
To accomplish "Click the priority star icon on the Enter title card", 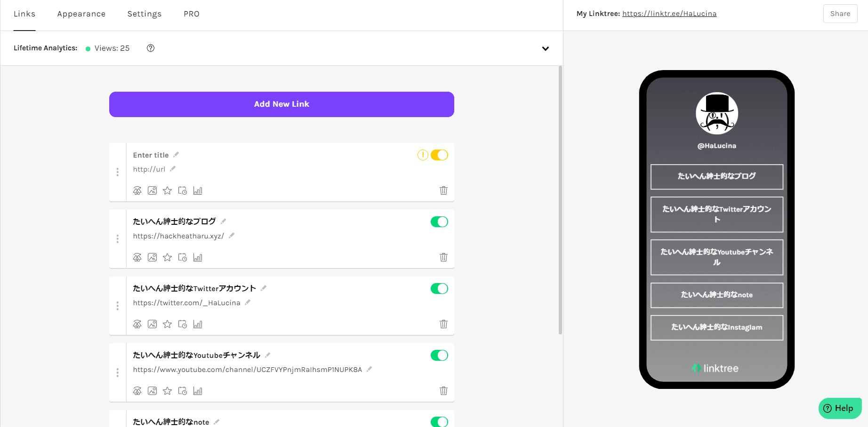I will [167, 190].
